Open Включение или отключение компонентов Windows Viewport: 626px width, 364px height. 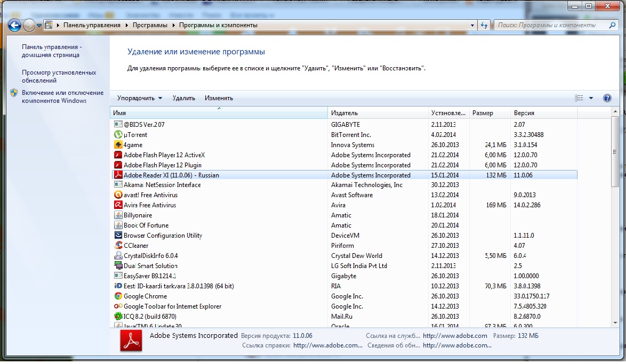tap(62, 96)
